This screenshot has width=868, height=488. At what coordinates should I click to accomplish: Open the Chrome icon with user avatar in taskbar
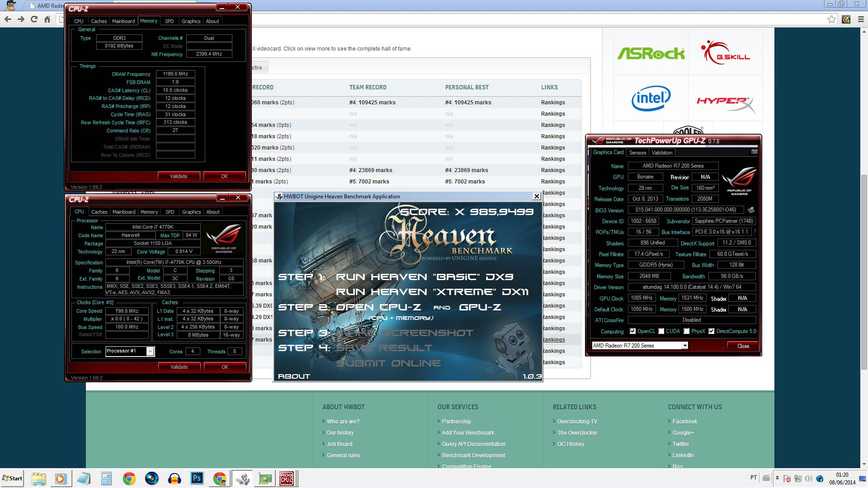[220, 479]
